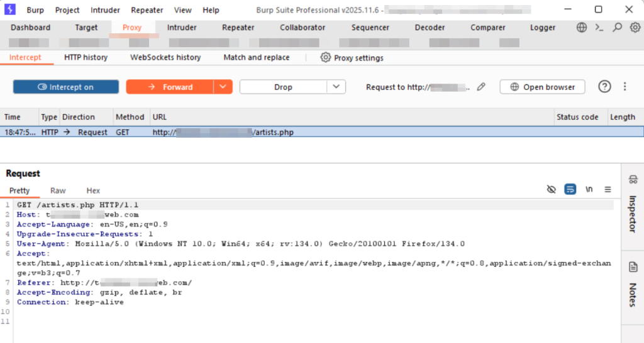Switch request view to Hex
Screen dimensions: 644x343
tap(93, 190)
